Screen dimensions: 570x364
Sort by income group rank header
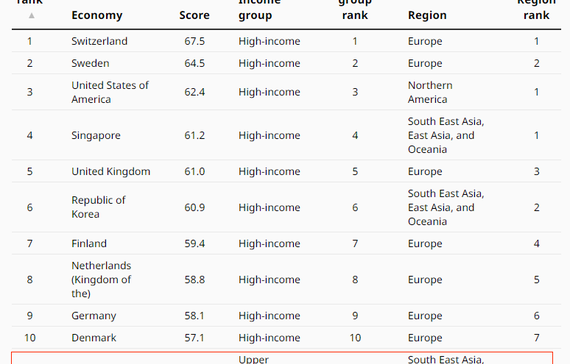[x=355, y=9]
